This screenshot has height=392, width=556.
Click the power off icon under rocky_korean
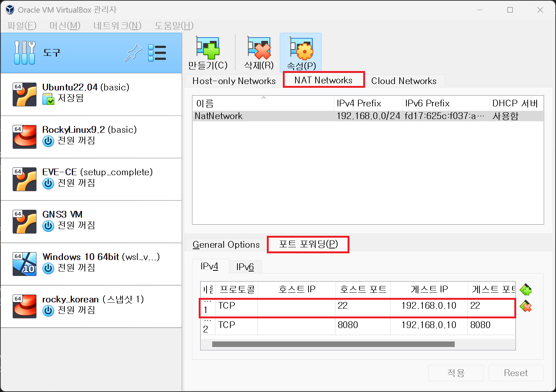[48, 311]
